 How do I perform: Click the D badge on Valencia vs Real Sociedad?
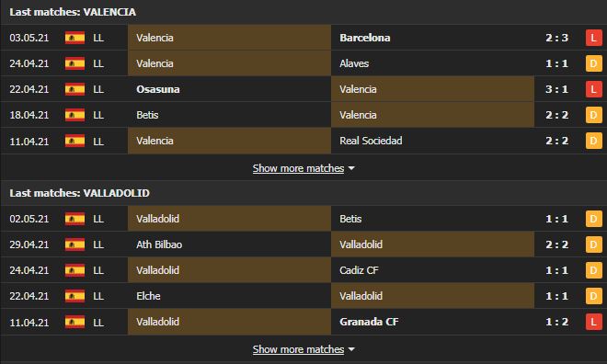pos(593,141)
